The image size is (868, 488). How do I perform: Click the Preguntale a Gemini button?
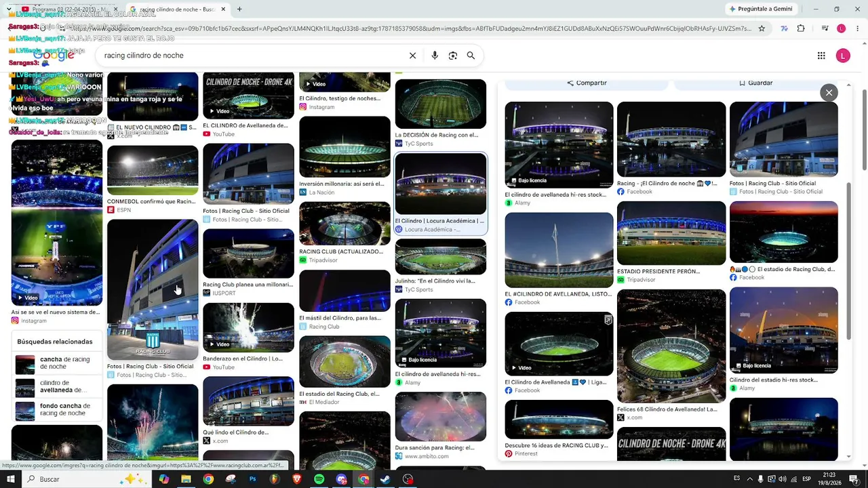click(760, 9)
